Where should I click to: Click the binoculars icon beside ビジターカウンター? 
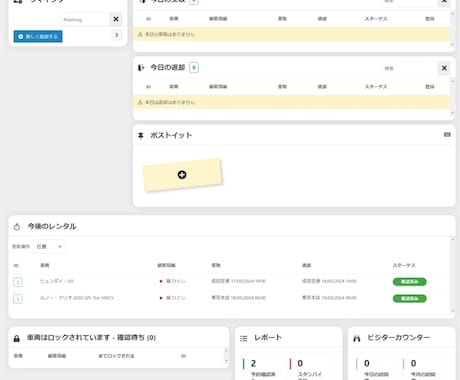(357, 338)
